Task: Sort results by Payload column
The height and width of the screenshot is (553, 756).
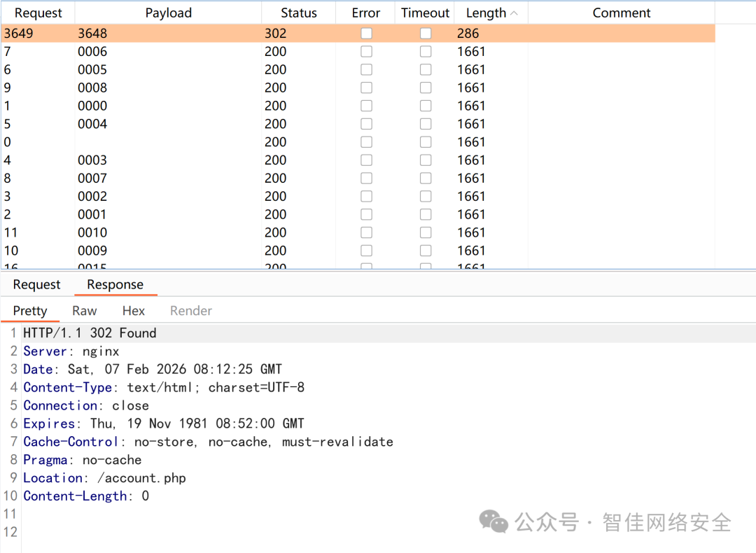Action: click(x=168, y=12)
